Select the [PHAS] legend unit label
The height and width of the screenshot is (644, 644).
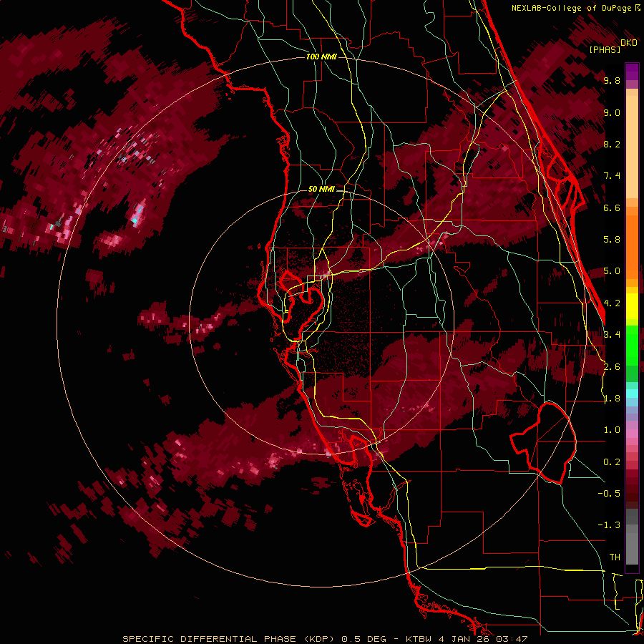pyautogui.click(x=605, y=49)
